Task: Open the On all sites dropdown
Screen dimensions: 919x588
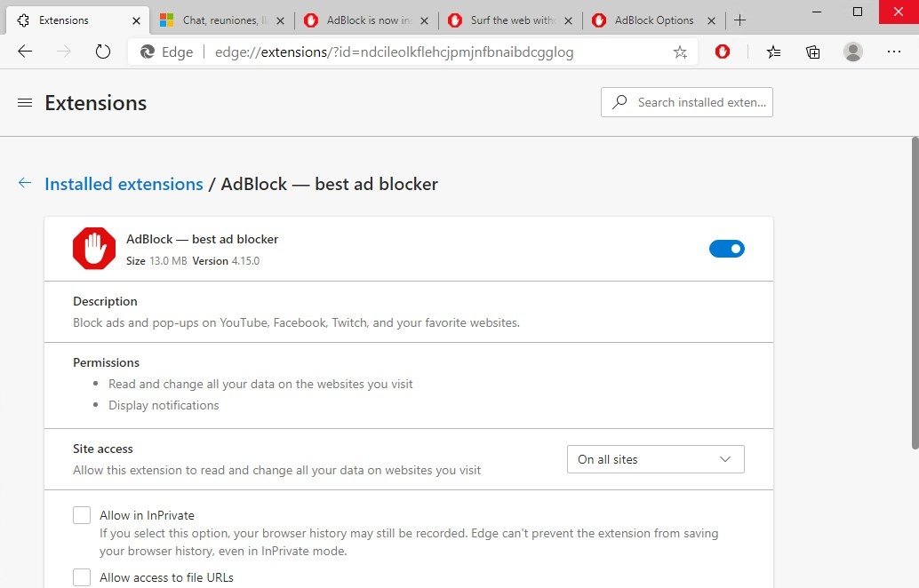Action: [655, 459]
